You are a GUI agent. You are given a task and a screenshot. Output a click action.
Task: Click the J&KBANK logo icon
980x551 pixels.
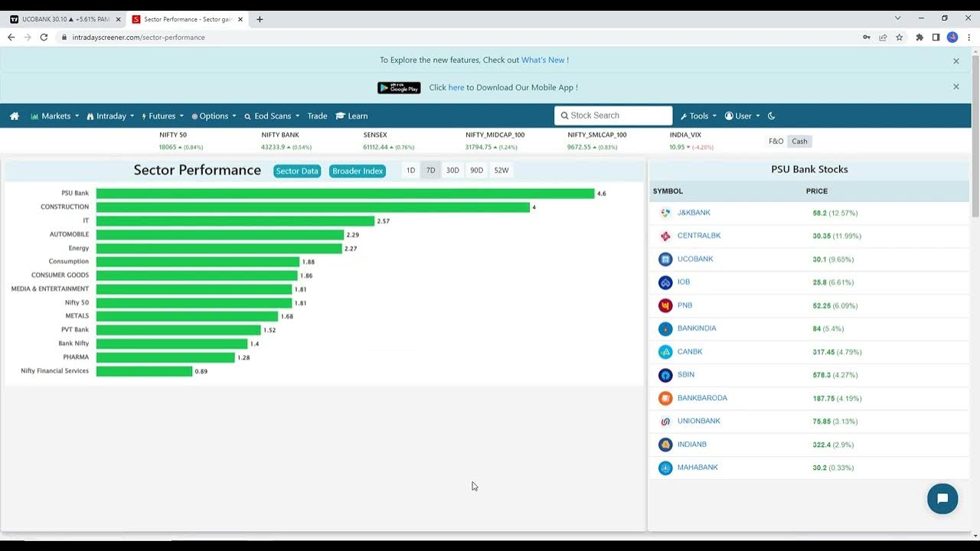point(665,213)
